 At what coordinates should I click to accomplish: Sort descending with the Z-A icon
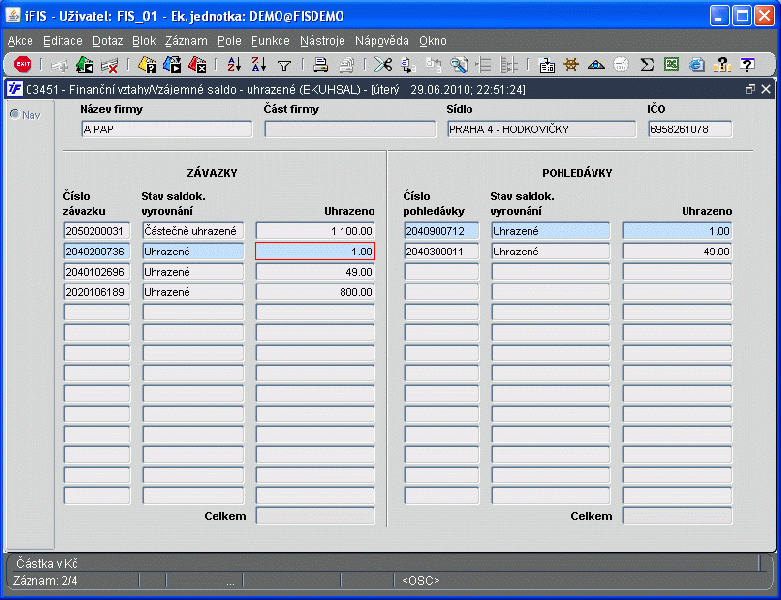coord(259,65)
